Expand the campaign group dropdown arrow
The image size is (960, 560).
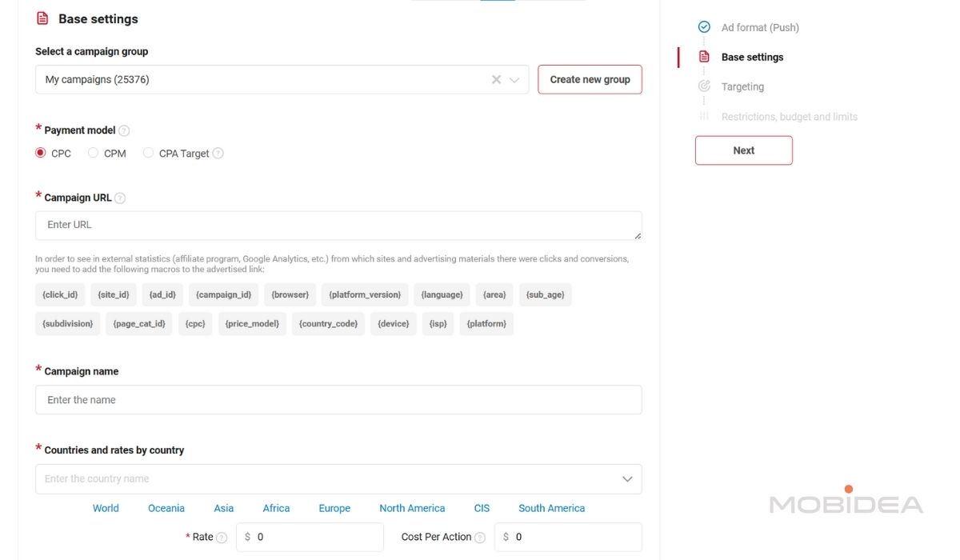pos(514,80)
